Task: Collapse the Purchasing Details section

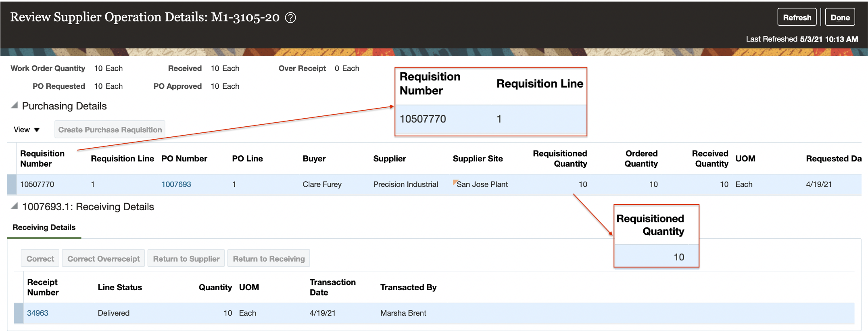Action: click(15, 106)
